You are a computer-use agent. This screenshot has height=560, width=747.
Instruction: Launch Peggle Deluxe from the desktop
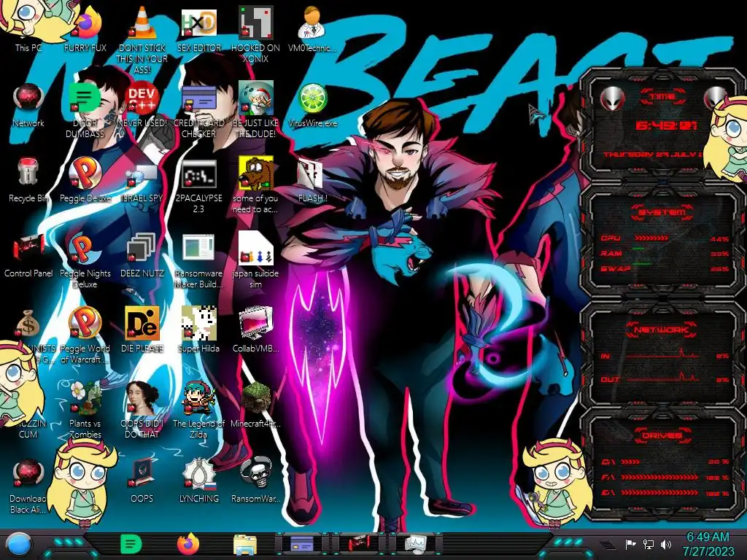pos(85,174)
